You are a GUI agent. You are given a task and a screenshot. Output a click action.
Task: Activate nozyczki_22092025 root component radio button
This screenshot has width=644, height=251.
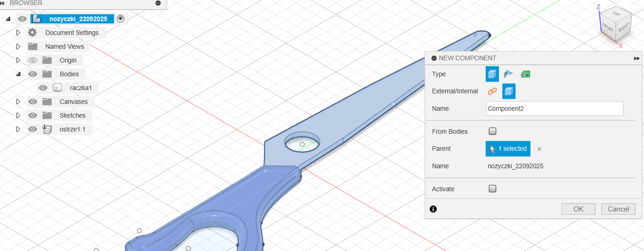click(x=120, y=19)
